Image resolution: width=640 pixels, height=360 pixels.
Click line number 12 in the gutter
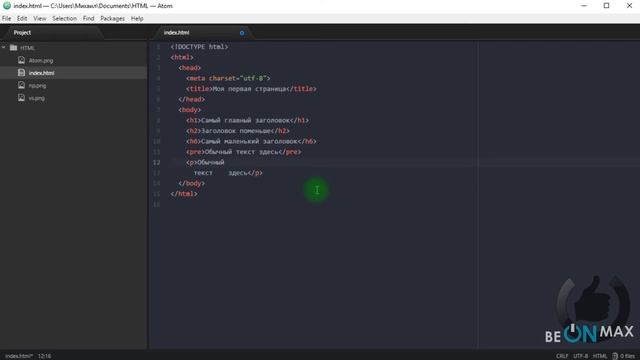click(156, 162)
